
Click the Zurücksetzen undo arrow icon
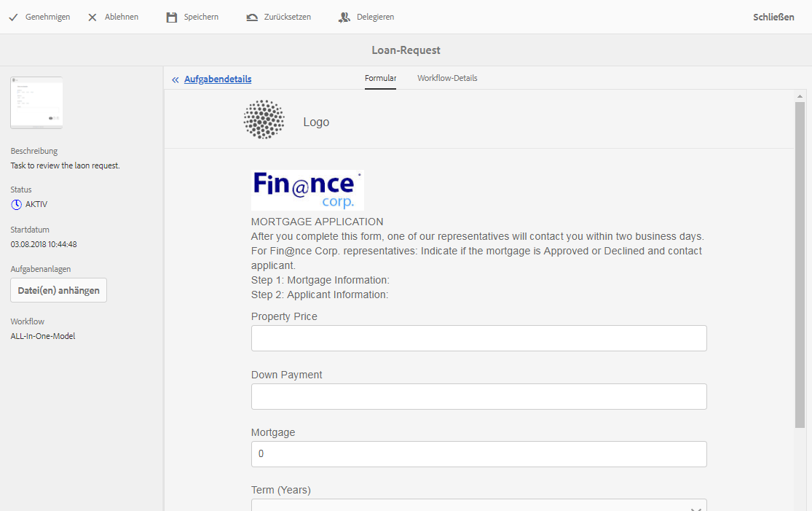click(x=252, y=17)
